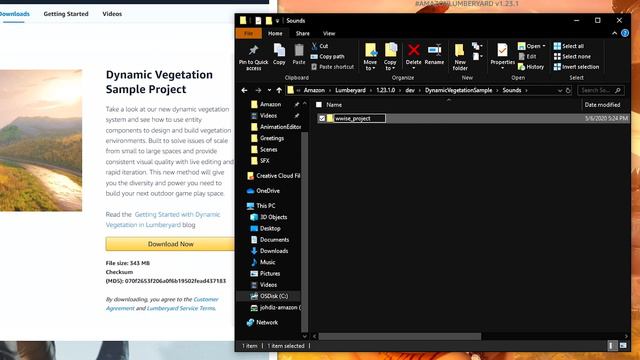Viewport: 640px width, 360px height.
Task: Open Getting Started with Dynamic Vegetation link
Action: point(163,220)
